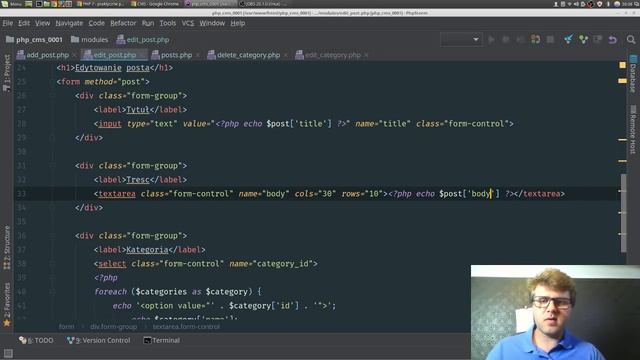Click php_cms_0001 in navigation bar
The width and height of the screenshot is (640, 360).
pyautogui.click(x=35, y=40)
